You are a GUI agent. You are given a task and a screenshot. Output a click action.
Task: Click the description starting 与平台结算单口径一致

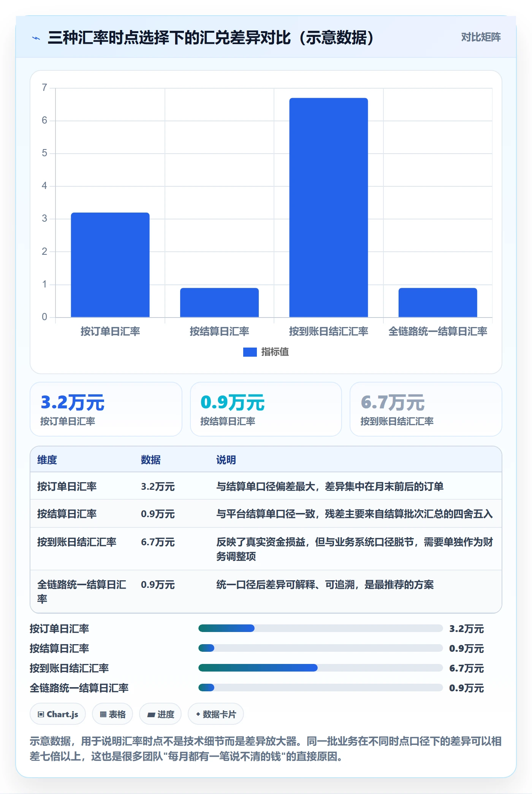coord(355,514)
